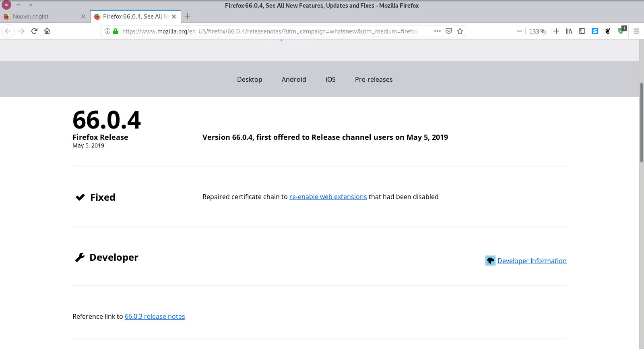644x349 pixels.
Task: Open the Library button
Action: pyautogui.click(x=569, y=31)
